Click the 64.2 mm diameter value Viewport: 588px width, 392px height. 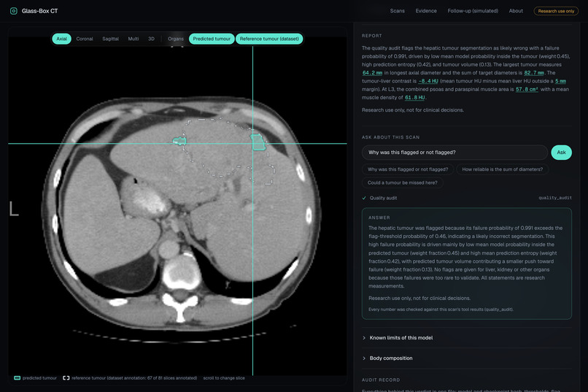pyautogui.click(x=372, y=73)
